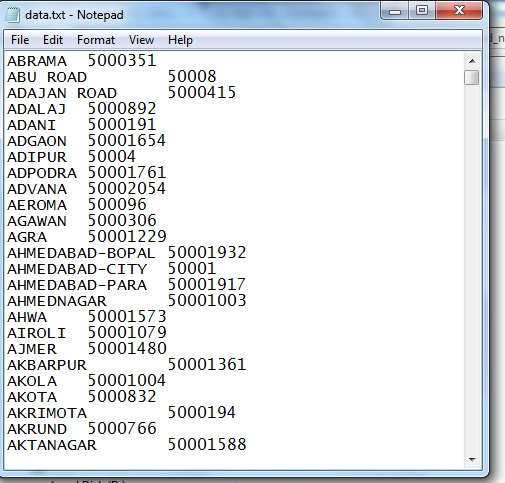Click the number 50001654

click(127, 141)
